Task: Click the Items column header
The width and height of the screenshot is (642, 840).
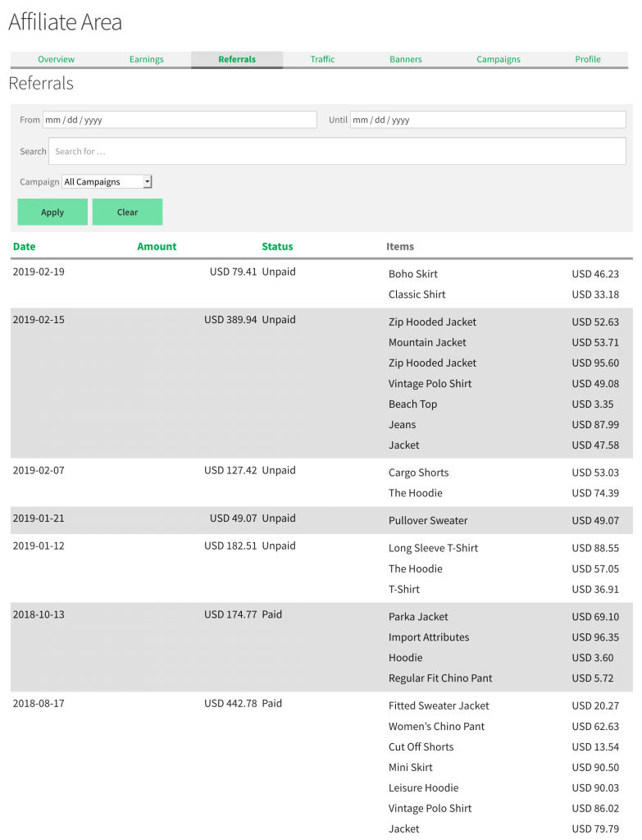Action: [x=400, y=246]
